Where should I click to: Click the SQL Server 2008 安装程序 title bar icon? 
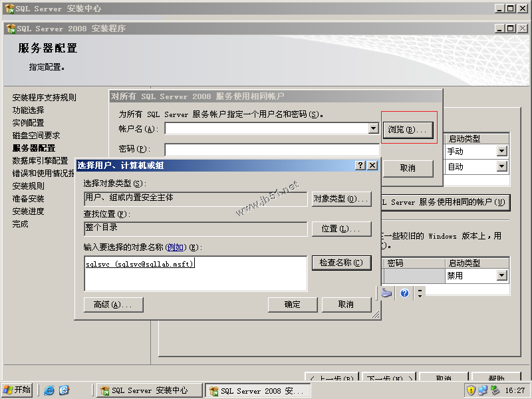(11, 29)
